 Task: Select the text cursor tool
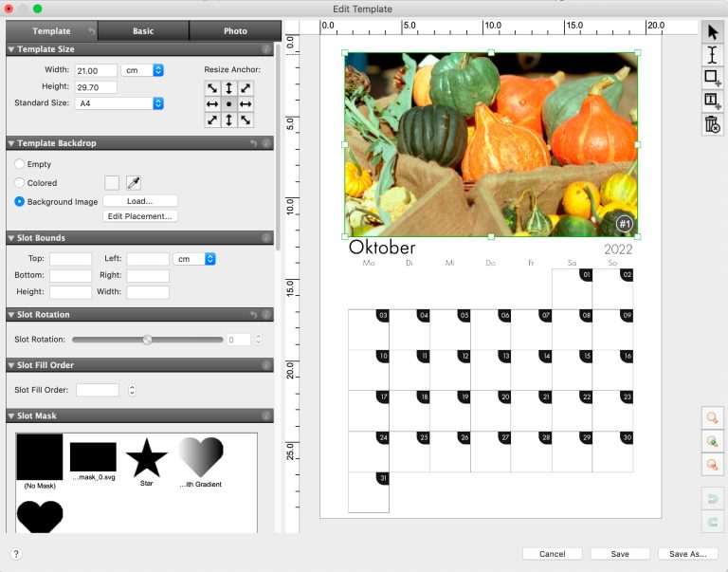coord(712,54)
